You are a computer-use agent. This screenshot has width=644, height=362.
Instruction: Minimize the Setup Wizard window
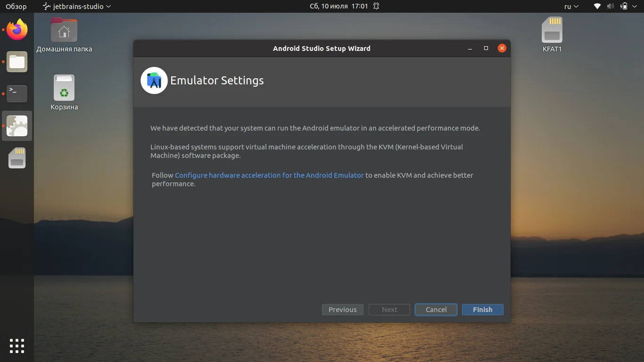point(470,48)
